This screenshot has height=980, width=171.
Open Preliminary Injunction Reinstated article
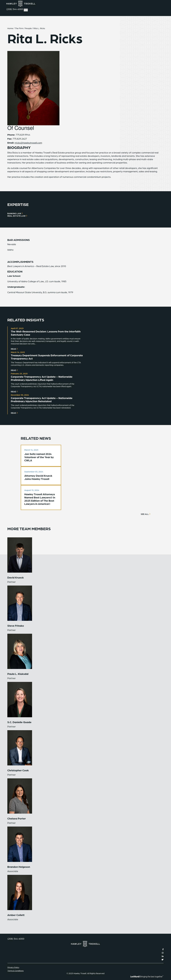(x=42, y=399)
